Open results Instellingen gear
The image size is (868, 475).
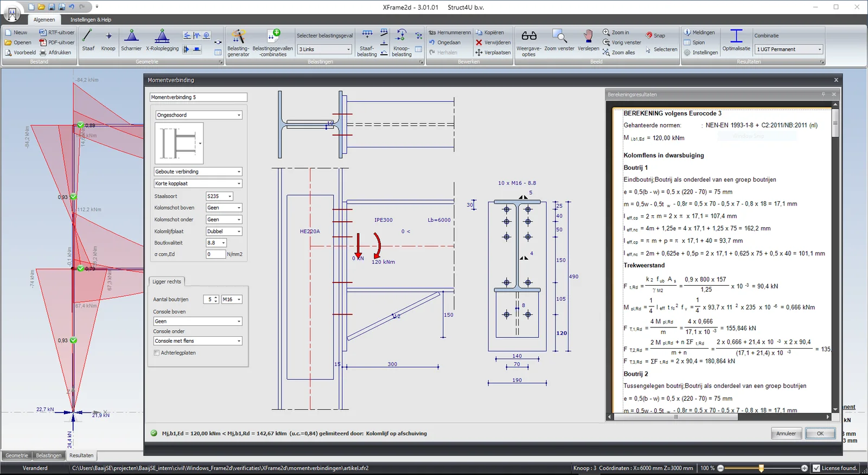pos(701,53)
